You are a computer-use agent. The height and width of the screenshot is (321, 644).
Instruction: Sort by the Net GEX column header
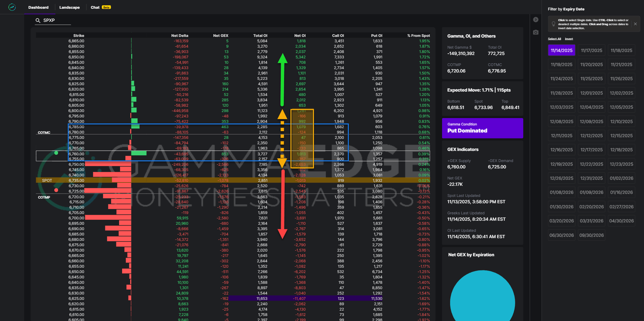[220, 36]
